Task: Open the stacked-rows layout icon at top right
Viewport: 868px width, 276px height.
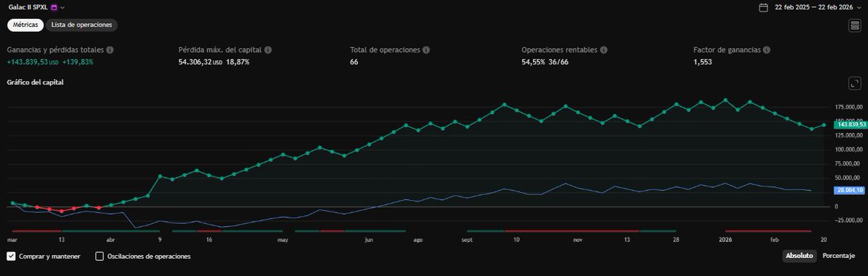Action: pyautogui.click(x=854, y=26)
